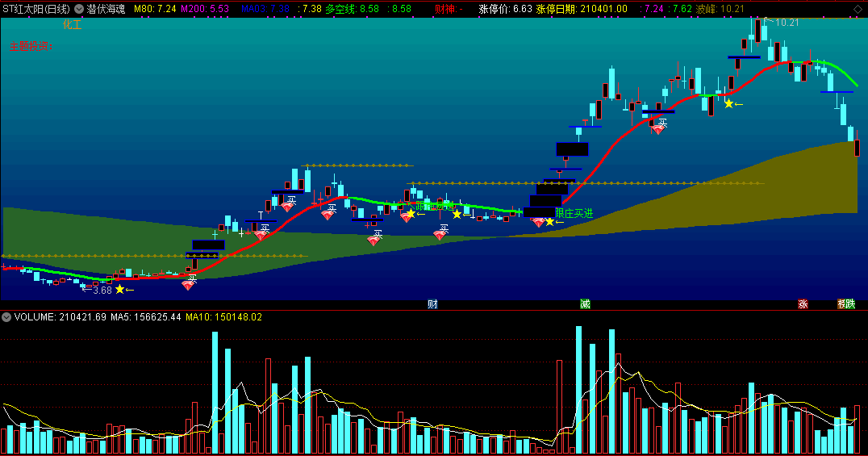Screen dimensions: 868x456
Task: Click the MA10: 150148.02 volume readout
Action: point(223,317)
